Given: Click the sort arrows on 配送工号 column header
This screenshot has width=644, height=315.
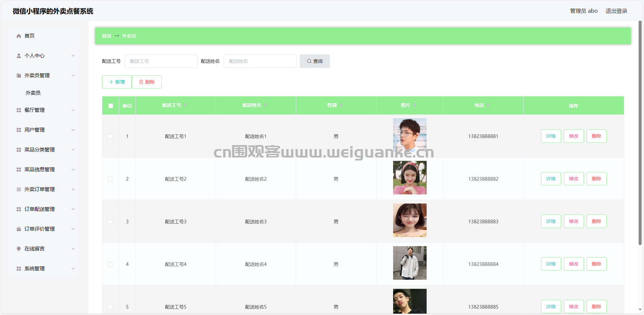Looking at the screenshot, I should click(x=185, y=105).
